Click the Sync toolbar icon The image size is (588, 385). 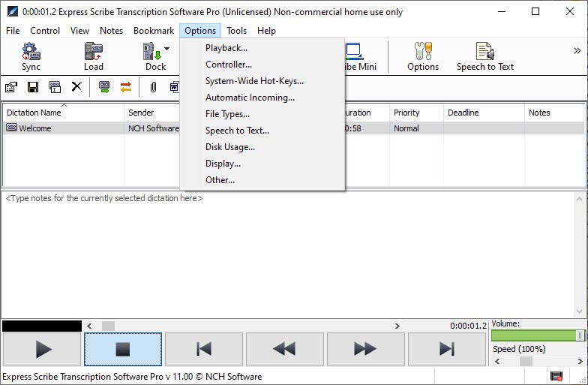[31, 57]
